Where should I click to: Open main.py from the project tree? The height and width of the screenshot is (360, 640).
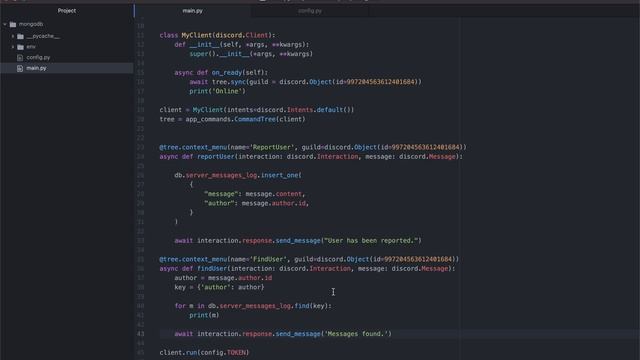tap(36, 68)
